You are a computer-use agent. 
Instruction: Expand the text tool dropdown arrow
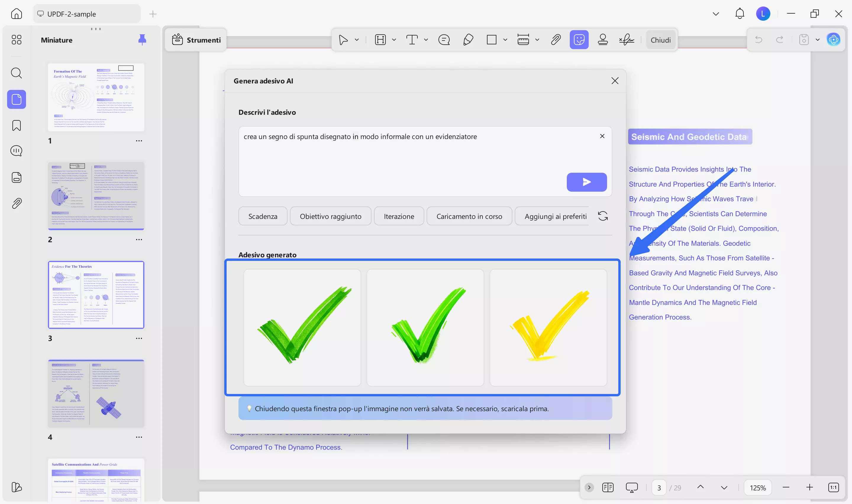point(426,40)
